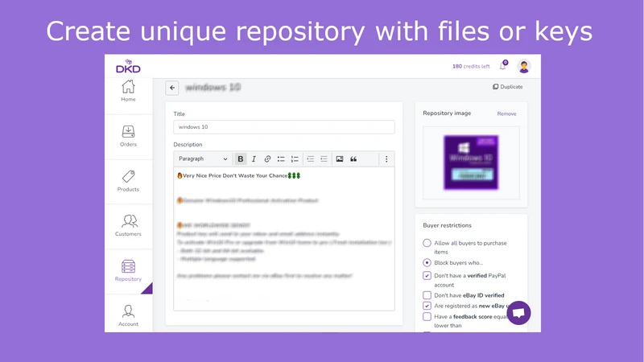Open the Paragraph style dropdown
The height and width of the screenshot is (362, 644).
[203, 158]
